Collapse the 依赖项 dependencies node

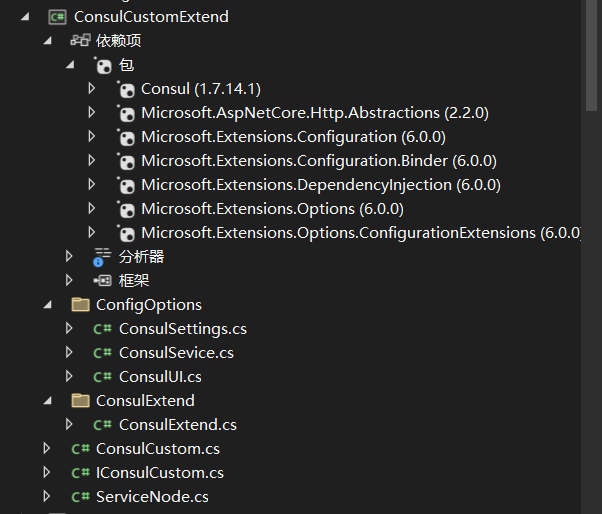pyautogui.click(x=48, y=40)
